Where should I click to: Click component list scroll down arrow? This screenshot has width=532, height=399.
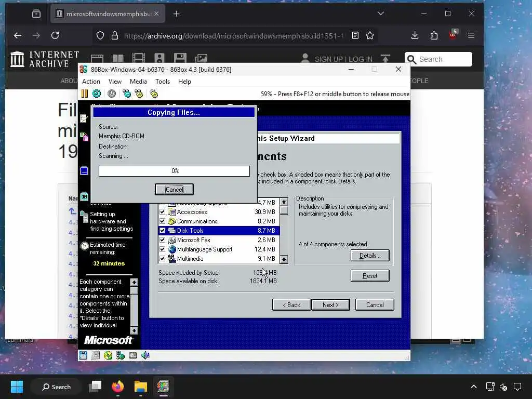click(x=284, y=260)
